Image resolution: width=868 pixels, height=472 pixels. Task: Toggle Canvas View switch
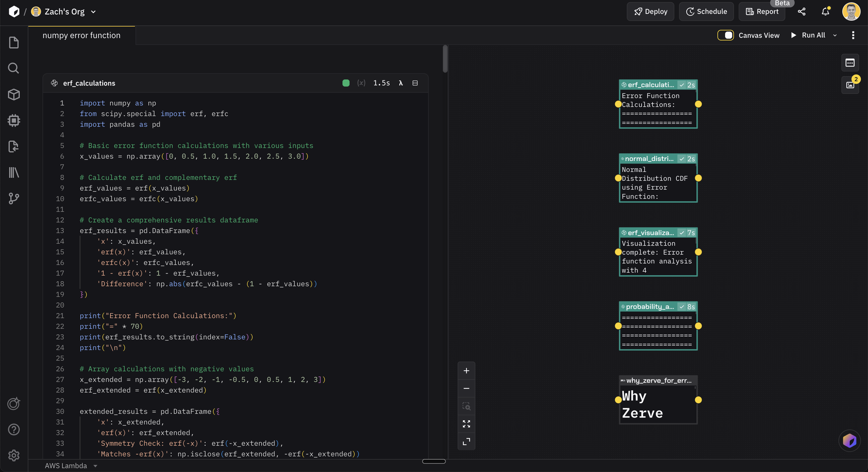click(x=726, y=35)
